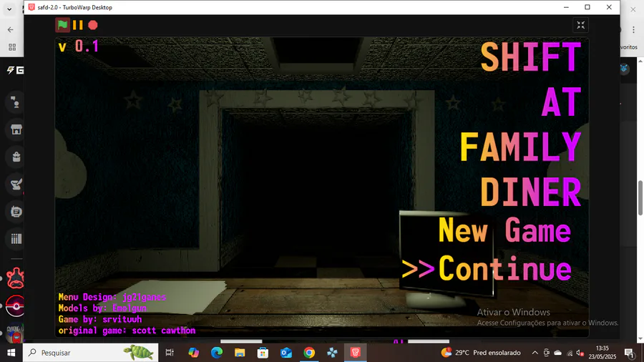Click 'original game: scott cawthon' credit line
Viewport: 644px width, 362px height.
coord(127,331)
